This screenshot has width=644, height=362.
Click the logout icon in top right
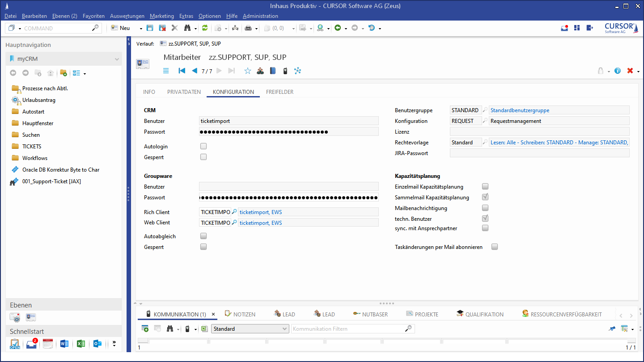[x=590, y=28]
